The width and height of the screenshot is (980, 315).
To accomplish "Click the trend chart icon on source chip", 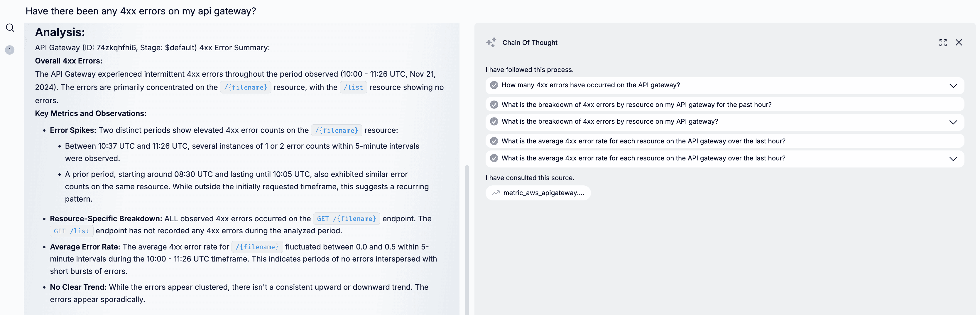I will [x=495, y=193].
